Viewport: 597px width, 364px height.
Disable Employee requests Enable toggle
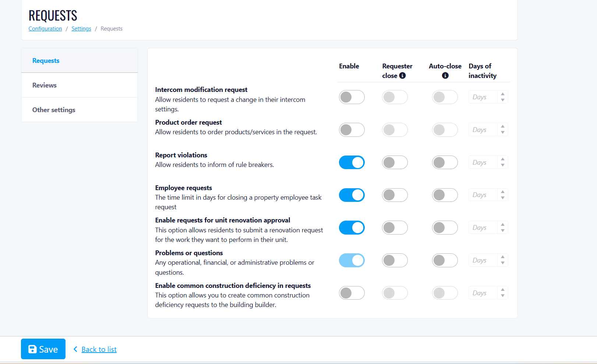click(352, 195)
